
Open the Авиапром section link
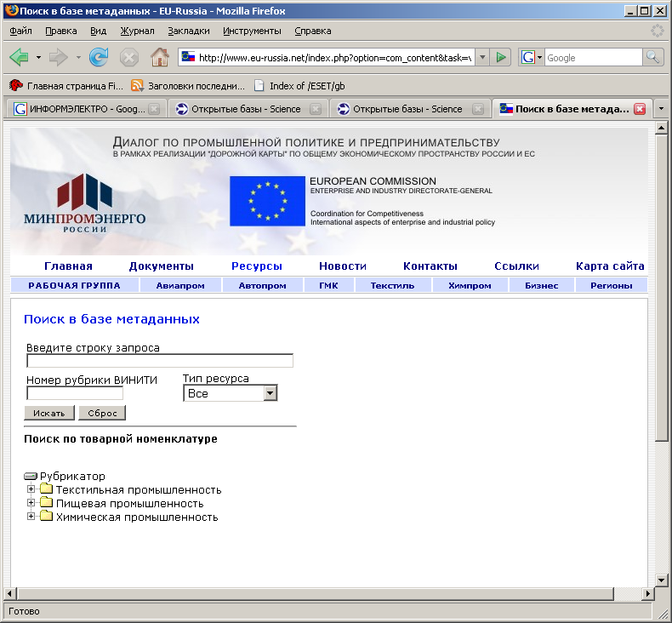pos(180,286)
